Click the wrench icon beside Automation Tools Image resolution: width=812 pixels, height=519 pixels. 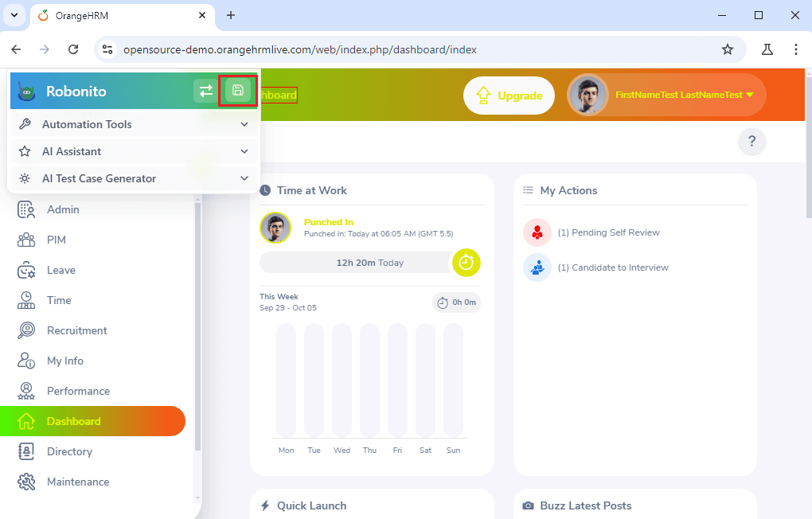(x=25, y=124)
